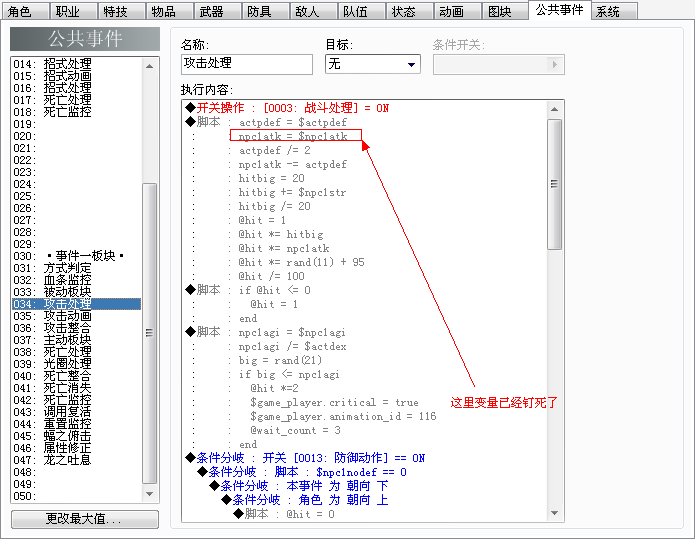Open the 职业 tab
The width and height of the screenshot is (695, 540).
coord(73,11)
